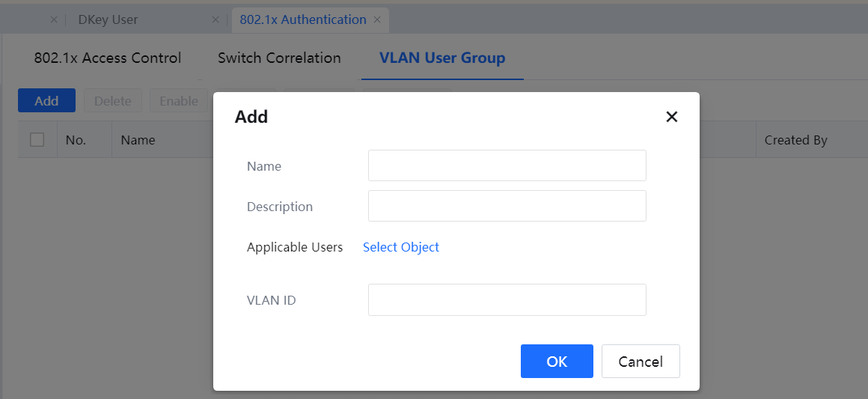
Task: Close the 802.1x Authentication tab
Action: [x=377, y=20]
